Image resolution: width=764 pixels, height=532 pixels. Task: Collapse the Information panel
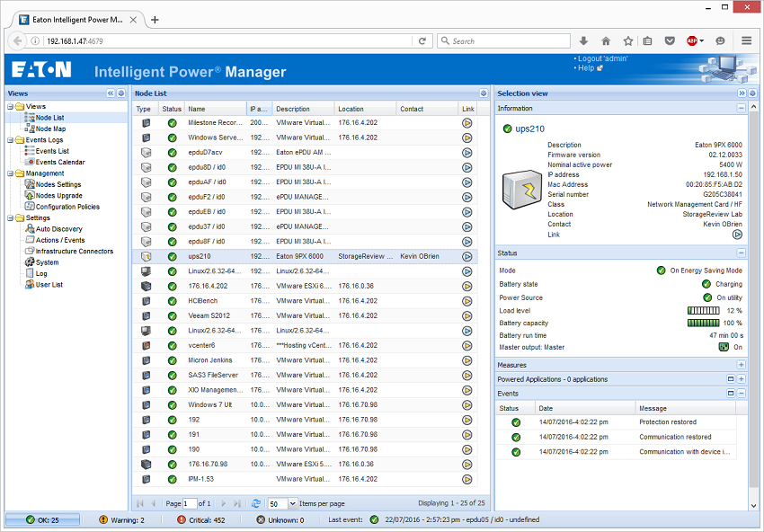[742, 108]
